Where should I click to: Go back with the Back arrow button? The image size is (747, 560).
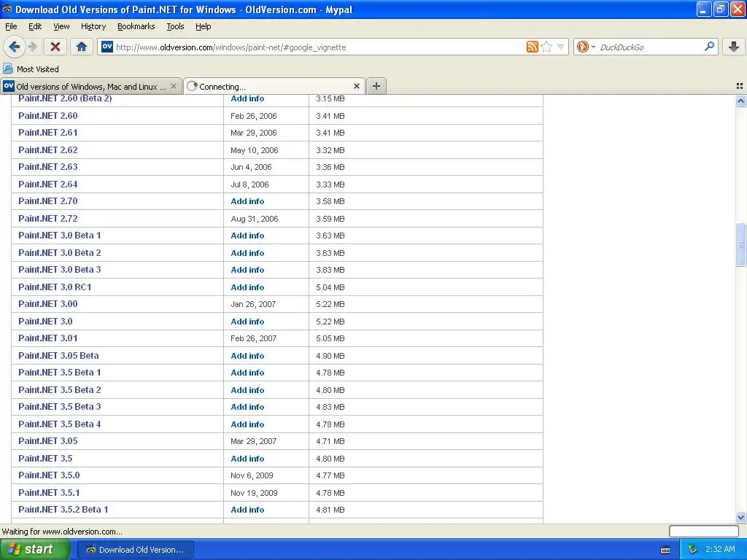pyautogui.click(x=15, y=47)
